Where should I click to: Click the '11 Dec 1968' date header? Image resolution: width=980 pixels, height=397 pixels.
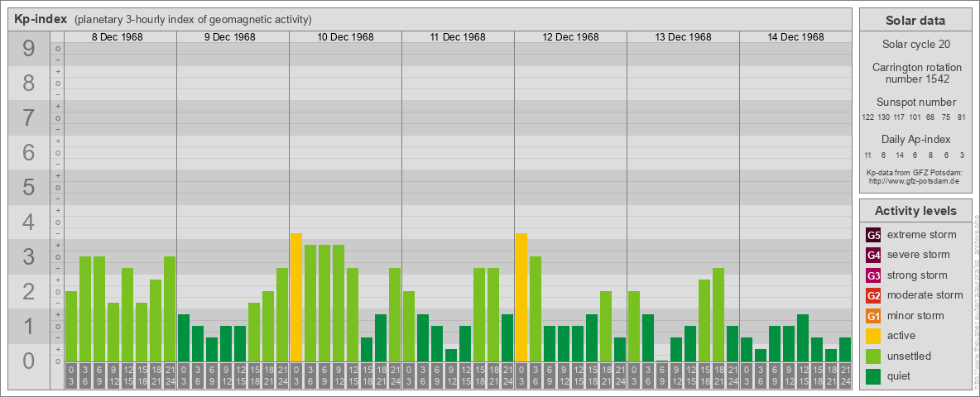point(458,37)
